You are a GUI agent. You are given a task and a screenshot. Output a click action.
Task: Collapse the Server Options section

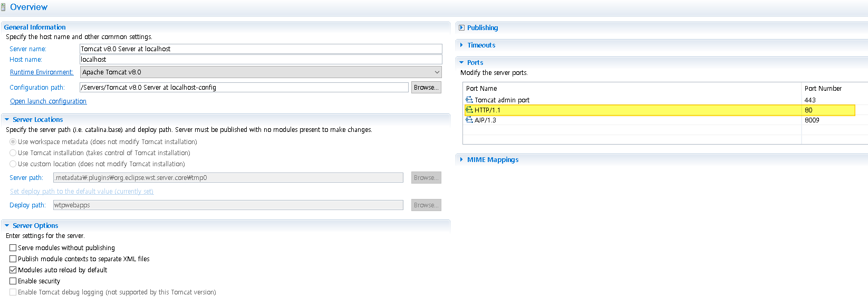(x=7, y=225)
